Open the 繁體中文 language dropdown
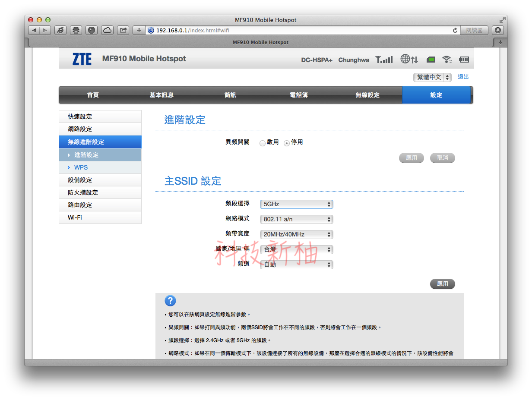This screenshot has width=532, height=400. click(x=432, y=77)
